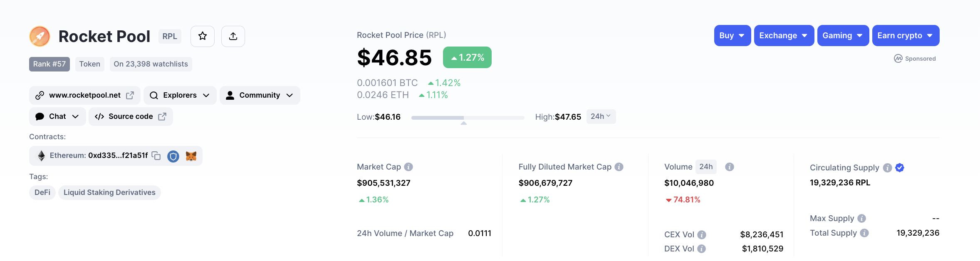Click the Rocket Pool logo icon
The width and height of the screenshot is (980, 261).
coord(40,36)
